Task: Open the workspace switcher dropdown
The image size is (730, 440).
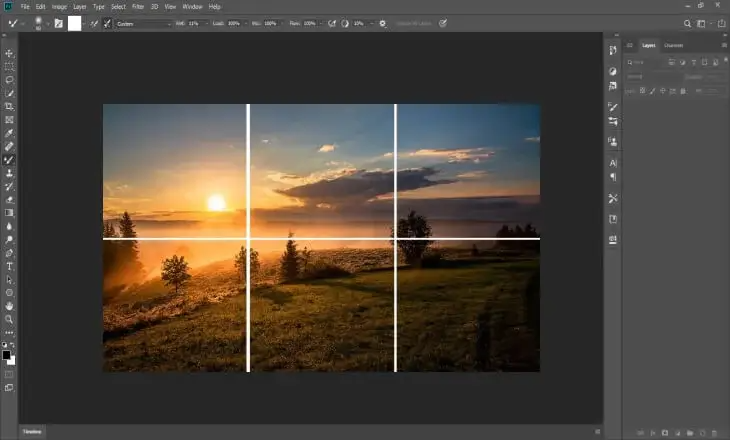Action: click(x=702, y=24)
